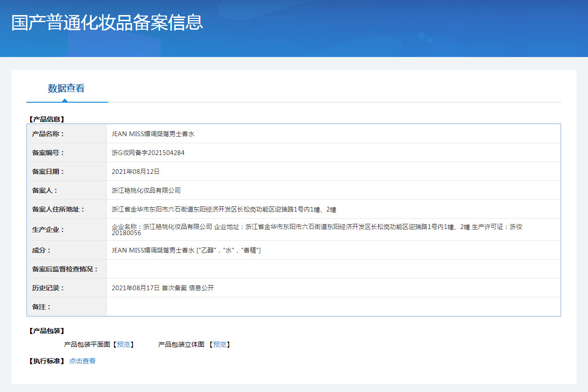The height and width of the screenshot is (392, 588).
Task: Preview 产品包装立体图 via 预览 link
Action: click(x=220, y=345)
